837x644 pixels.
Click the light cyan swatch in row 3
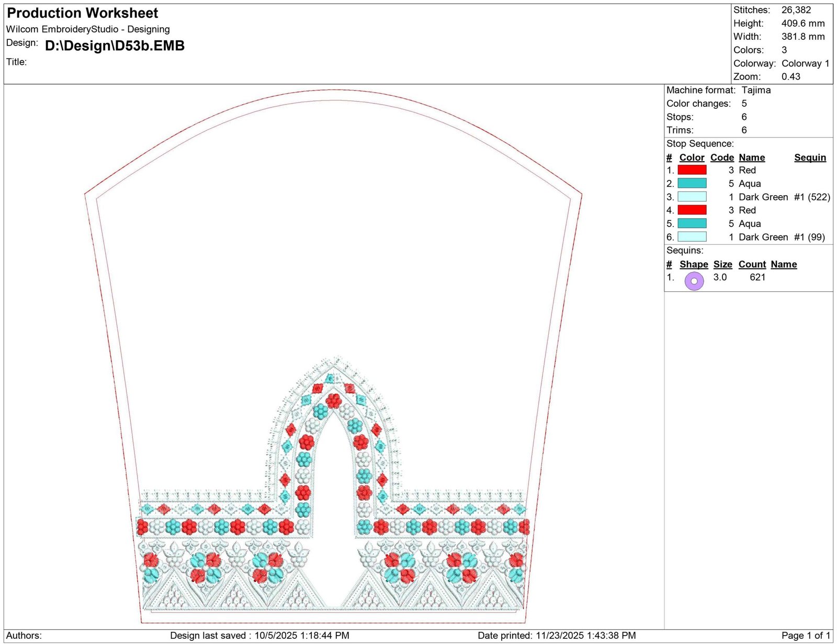[x=692, y=197]
